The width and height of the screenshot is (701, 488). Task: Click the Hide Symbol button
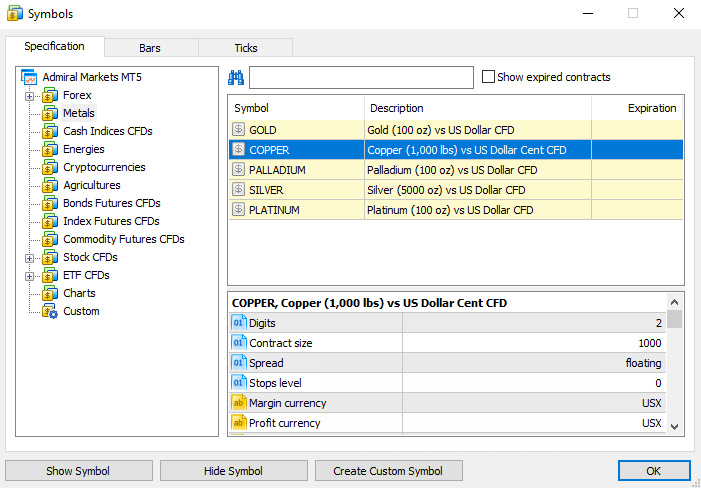pyautogui.click(x=234, y=471)
